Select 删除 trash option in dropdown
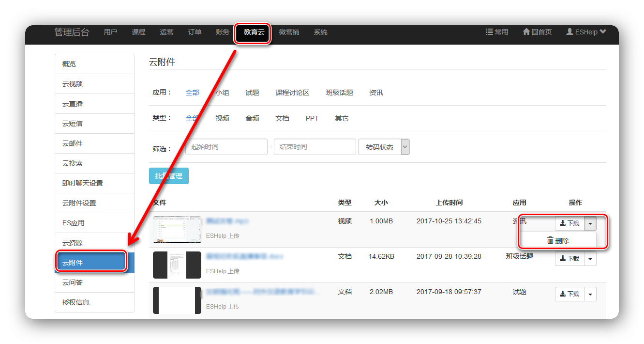Screen dimensions: 644x344 click(x=558, y=240)
